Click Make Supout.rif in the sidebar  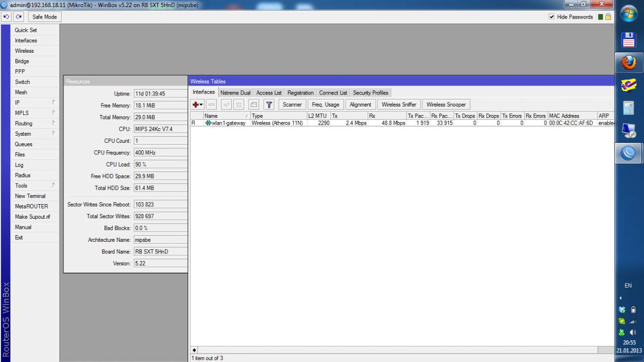click(x=32, y=217)
